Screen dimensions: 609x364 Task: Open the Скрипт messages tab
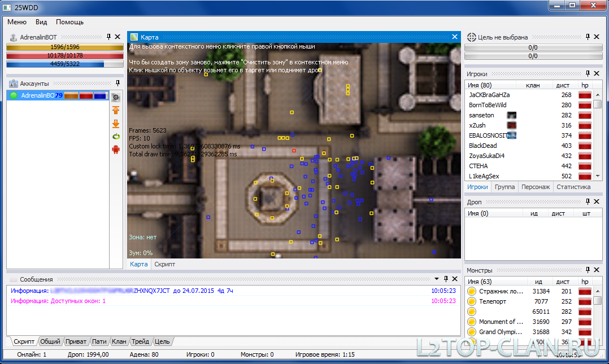click(x=24, y=341)
